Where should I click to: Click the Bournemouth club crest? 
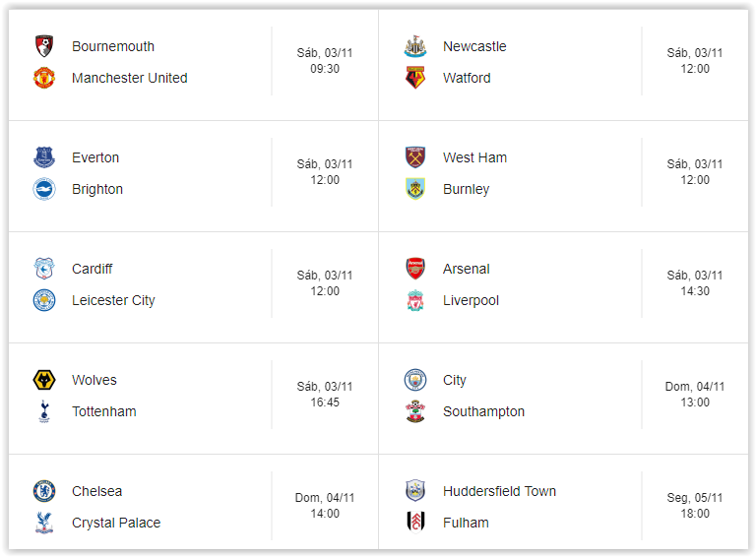[x=43, y=46]
